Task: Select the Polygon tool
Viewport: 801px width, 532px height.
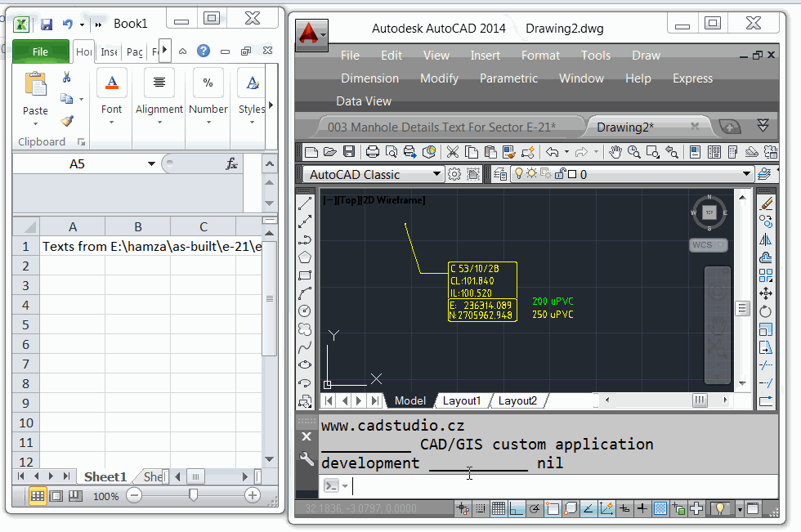Action: [x=305, y=257]
